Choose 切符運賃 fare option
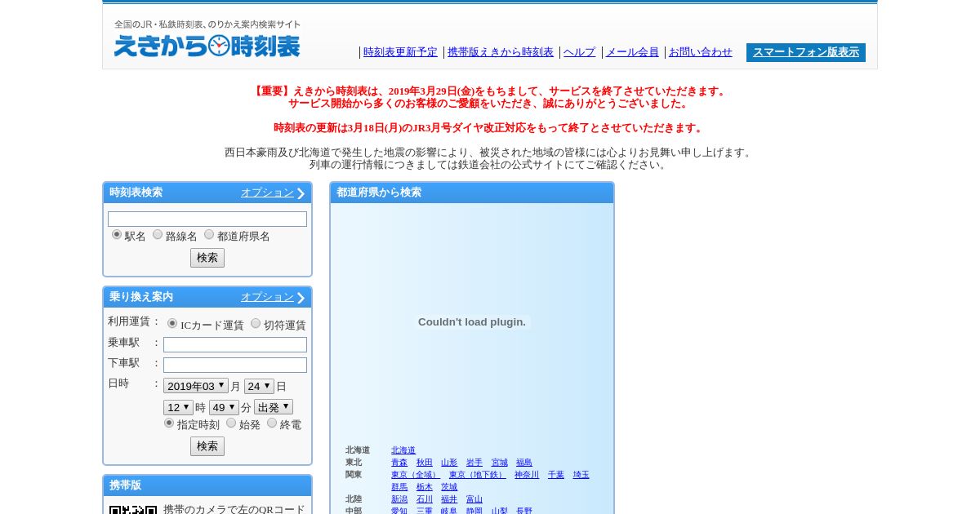 (x=256, y=323)
